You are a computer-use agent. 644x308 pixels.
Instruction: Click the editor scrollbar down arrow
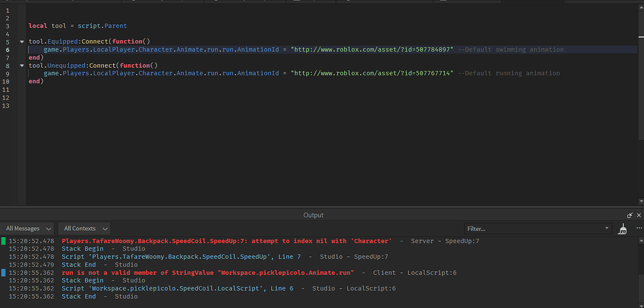click(x=641, y=201)
